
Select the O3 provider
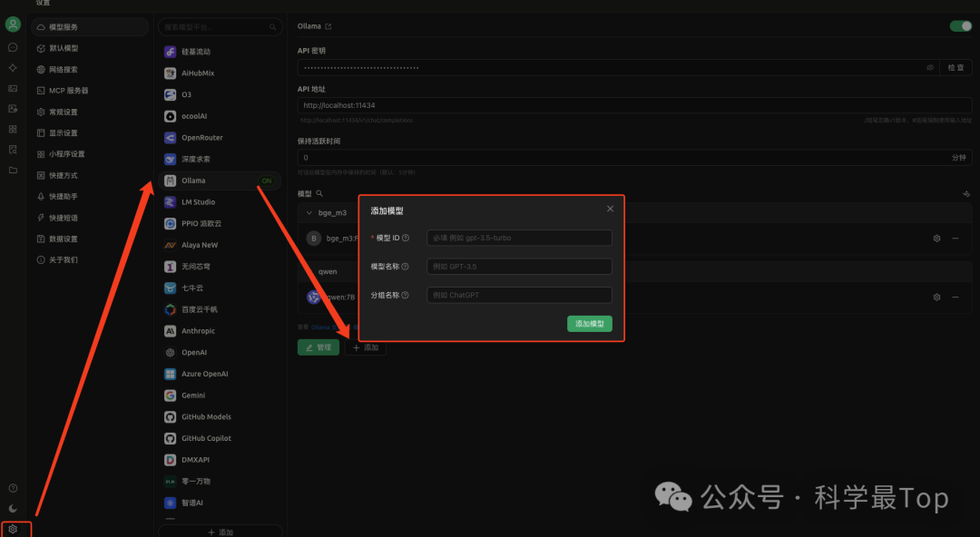[220, 94]
